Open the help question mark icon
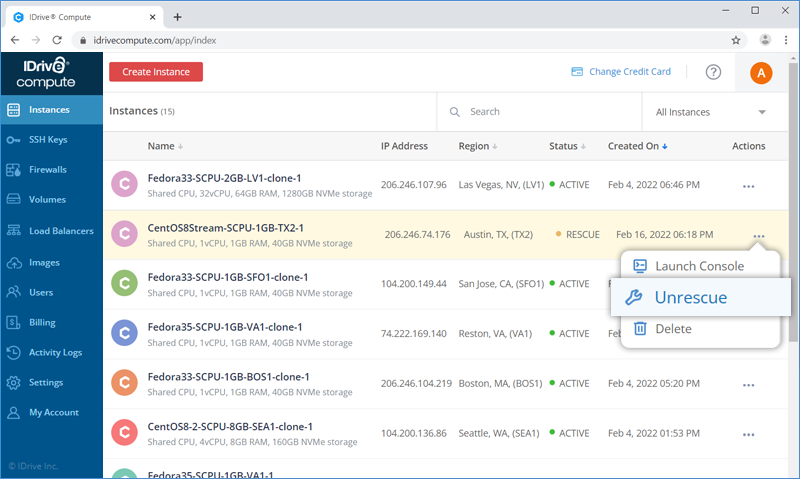The width and height of the screenshot is (800, 479). [713, 72]
